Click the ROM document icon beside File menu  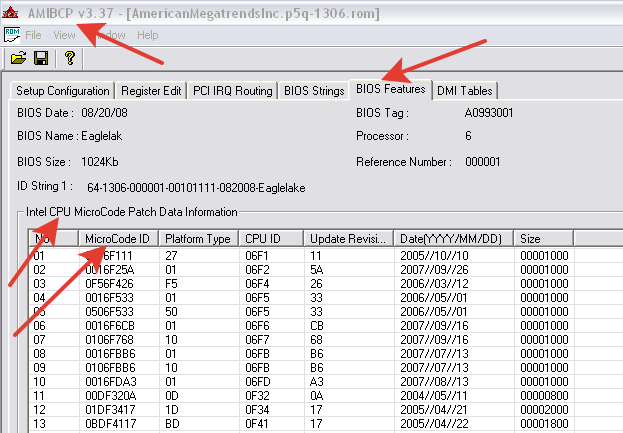12,35
